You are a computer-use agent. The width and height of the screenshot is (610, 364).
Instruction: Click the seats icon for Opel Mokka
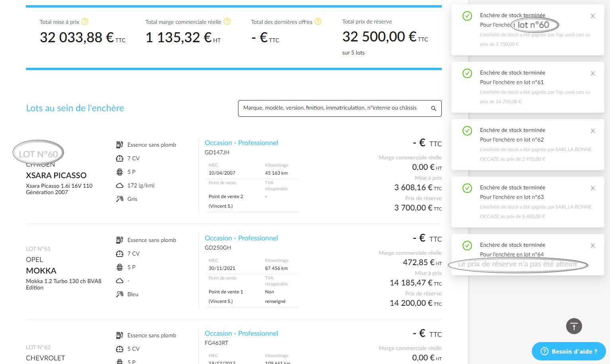(119, 267)
